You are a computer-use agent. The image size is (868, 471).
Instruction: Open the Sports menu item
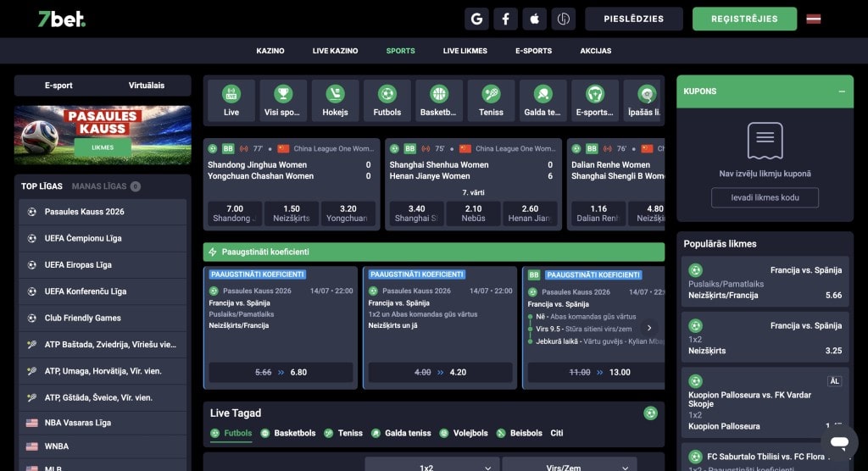[400, 51]
